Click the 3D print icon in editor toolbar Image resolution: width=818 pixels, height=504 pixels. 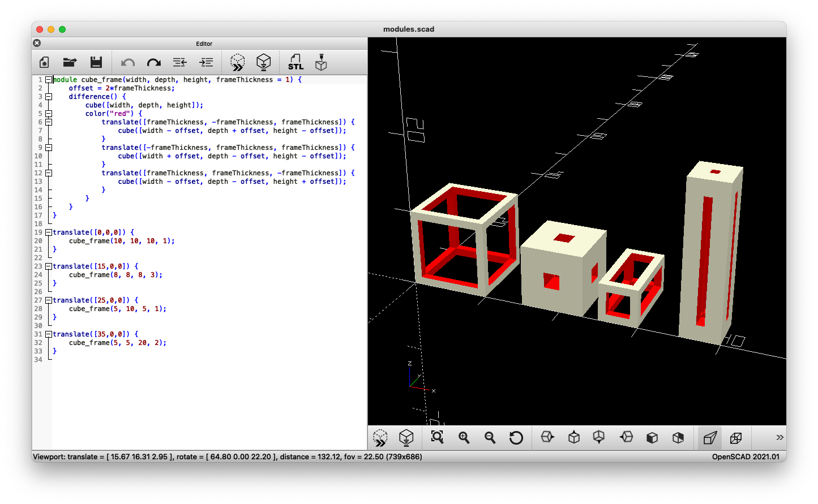pos(321,63)
